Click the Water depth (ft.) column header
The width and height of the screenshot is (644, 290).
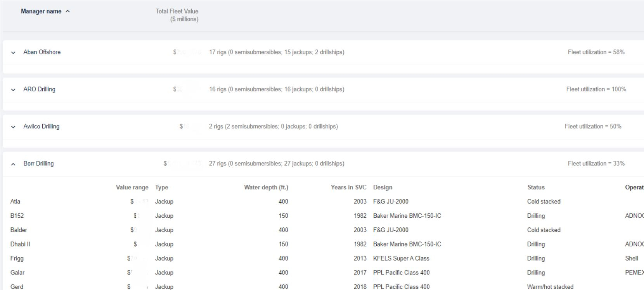(x=266, y=187)
